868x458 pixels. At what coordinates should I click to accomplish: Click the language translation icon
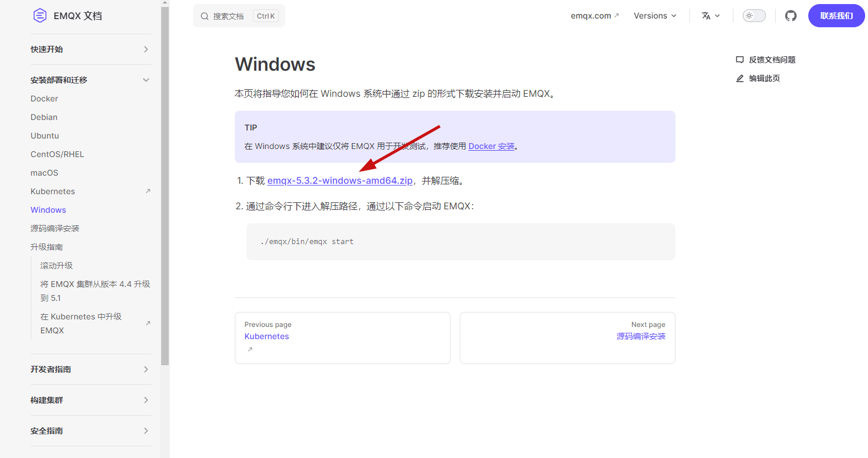point(706,16)
